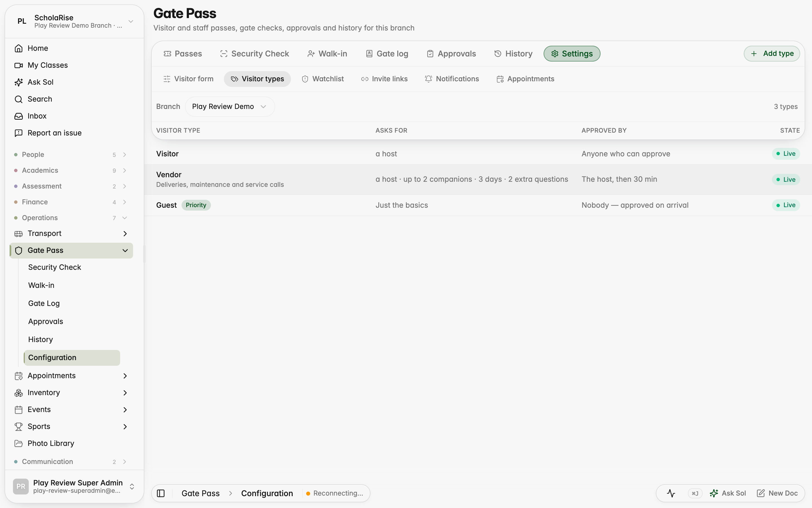Click the Visitor row Live status badge
This screenshot has height=508, width=812.
coord(786,154)
